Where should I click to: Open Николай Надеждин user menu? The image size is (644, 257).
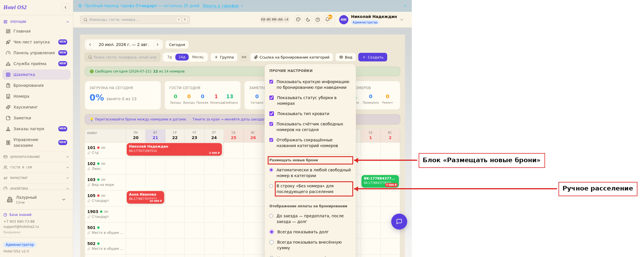pyautogui.click(x=372, y=19)
